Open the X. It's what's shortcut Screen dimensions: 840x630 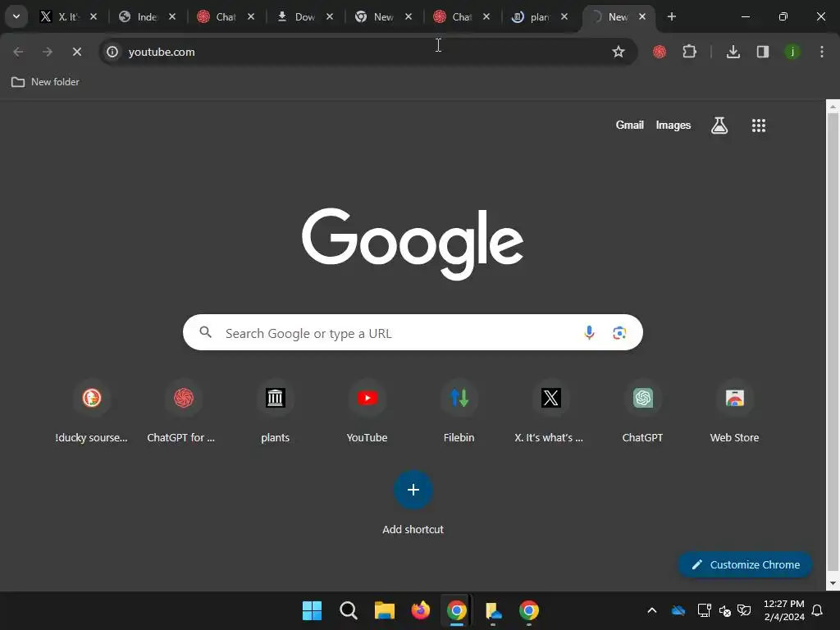pyautogui.click(x=550, y=412)
